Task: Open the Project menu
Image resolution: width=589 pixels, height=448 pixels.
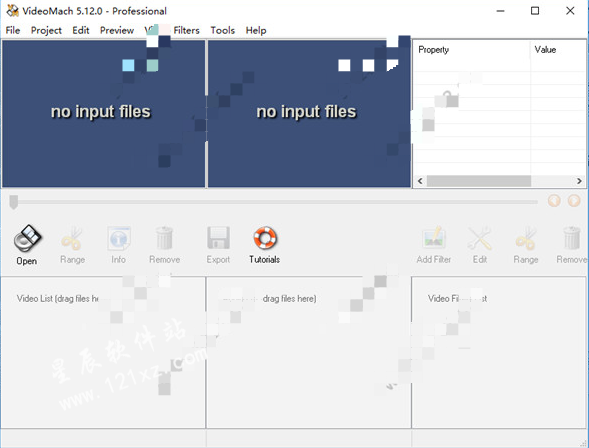Action: [46, 30]
